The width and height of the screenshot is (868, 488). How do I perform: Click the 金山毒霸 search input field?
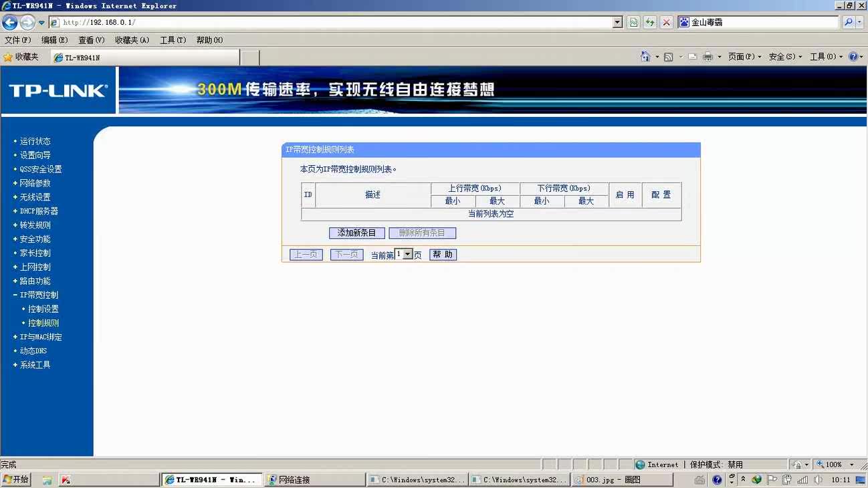point(762,23)
